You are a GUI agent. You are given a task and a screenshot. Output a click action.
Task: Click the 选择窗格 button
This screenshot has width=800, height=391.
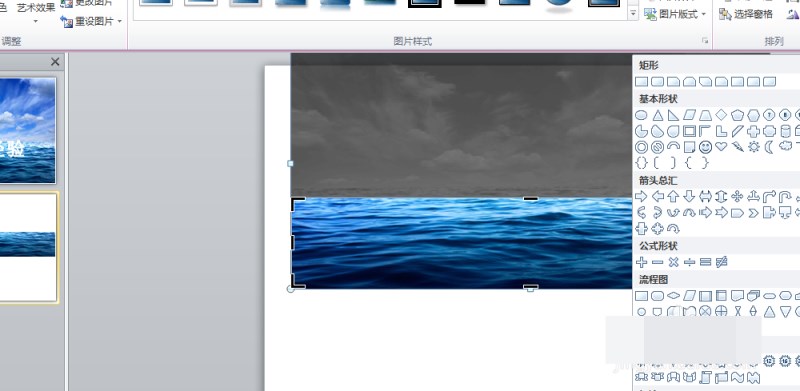point(746,14)
